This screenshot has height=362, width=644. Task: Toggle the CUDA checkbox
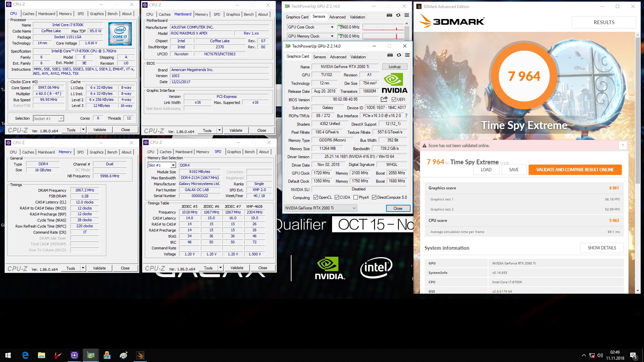pyautogui.click(x=337, y=197)
